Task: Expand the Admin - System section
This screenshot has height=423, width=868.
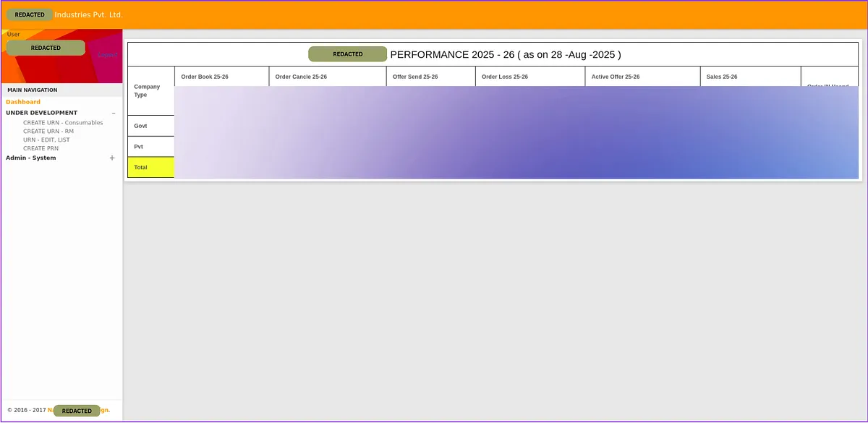Action: [x=112, y=158]
